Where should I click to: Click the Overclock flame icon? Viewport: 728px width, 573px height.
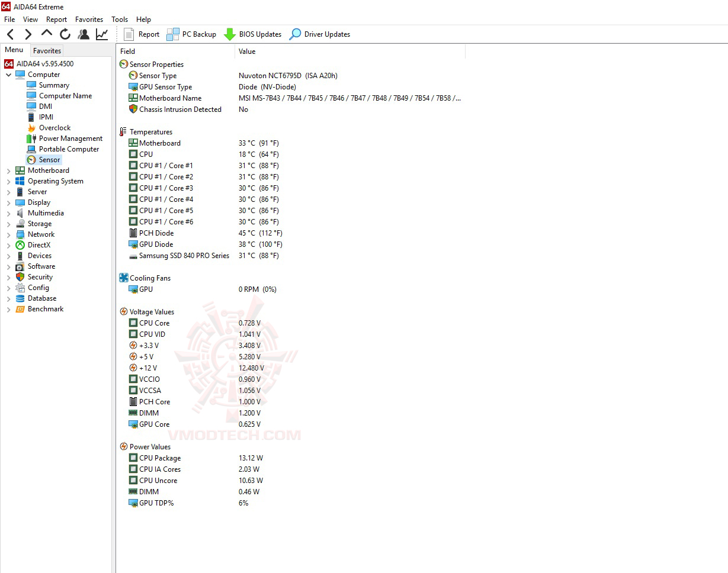[31, 128]
